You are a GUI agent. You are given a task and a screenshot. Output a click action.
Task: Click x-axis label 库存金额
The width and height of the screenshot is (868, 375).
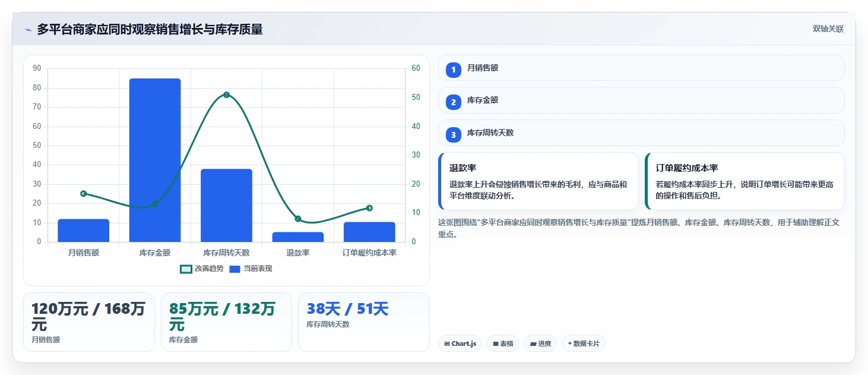click(155, 253)
